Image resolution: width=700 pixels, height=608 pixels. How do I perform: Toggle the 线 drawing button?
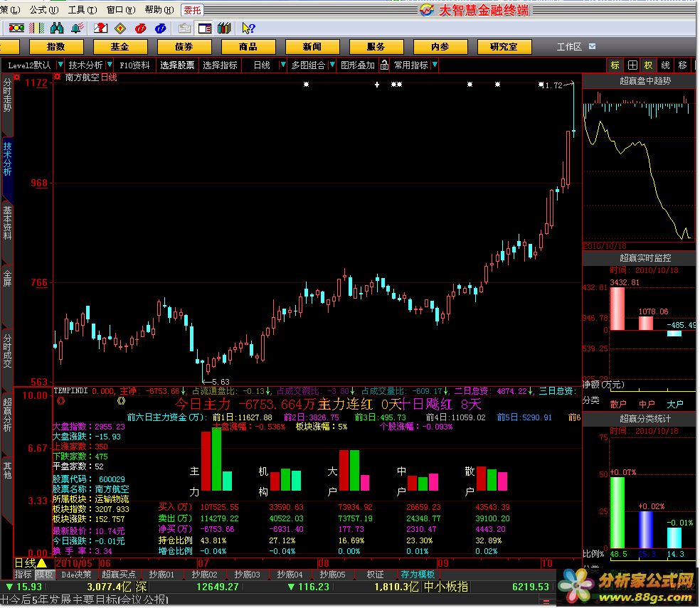665,65
